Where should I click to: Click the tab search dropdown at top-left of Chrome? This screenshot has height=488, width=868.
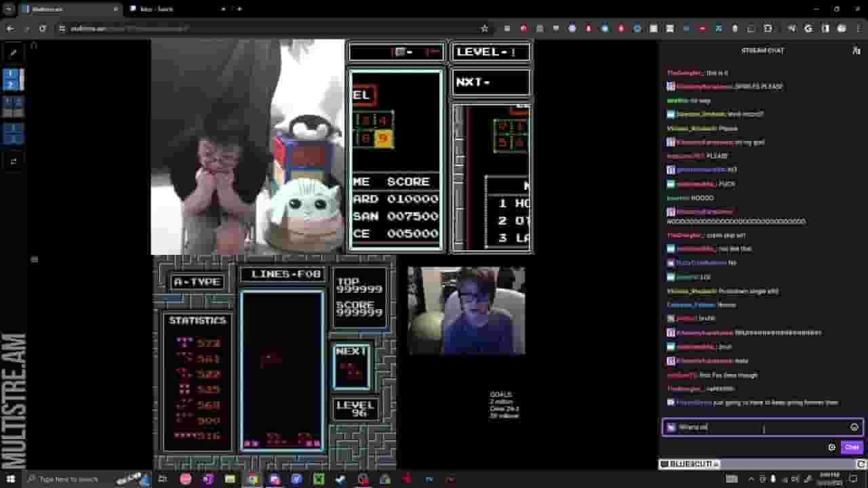pos(9,9)
